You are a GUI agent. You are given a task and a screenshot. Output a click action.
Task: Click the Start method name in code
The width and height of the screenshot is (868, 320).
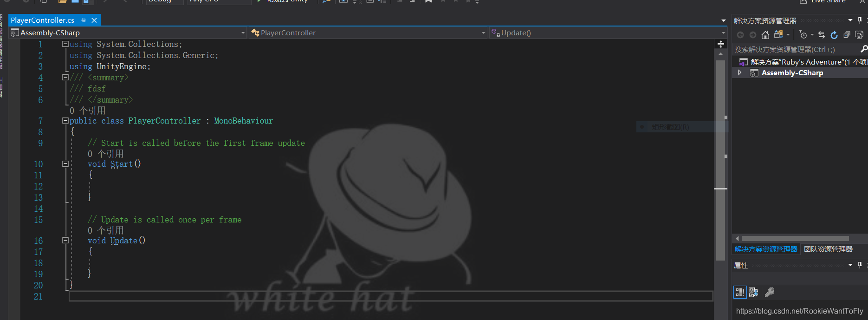pos(122,164)
